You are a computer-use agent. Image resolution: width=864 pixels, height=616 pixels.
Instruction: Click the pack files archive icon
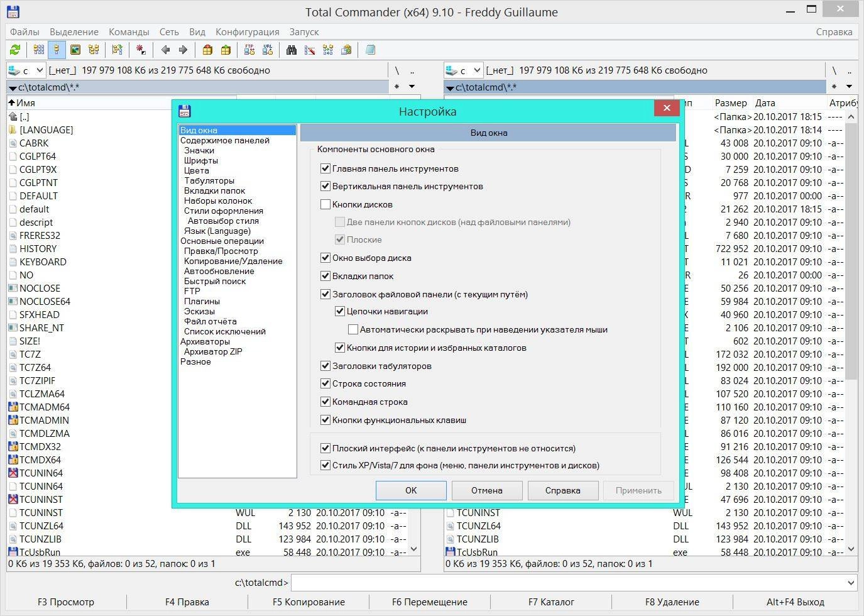(207, 50)
